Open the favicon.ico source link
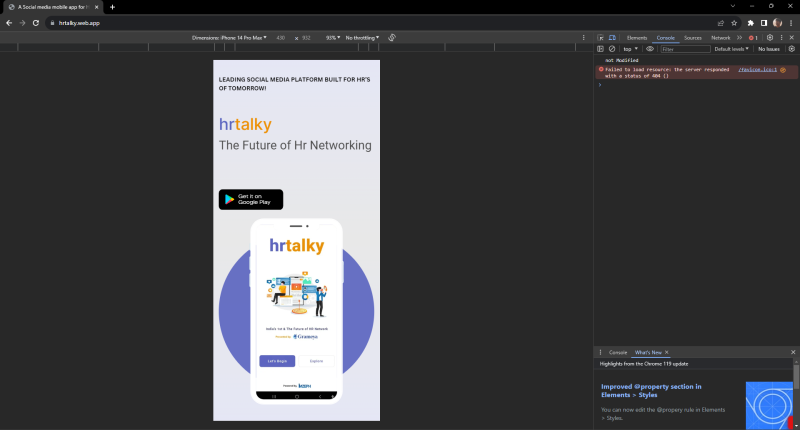 coord(758,69)
